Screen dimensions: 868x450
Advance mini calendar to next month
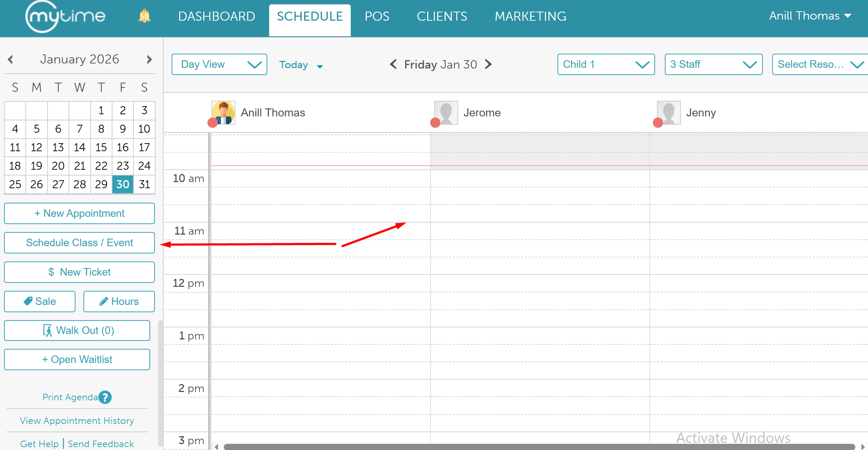[x=149, y=59]
